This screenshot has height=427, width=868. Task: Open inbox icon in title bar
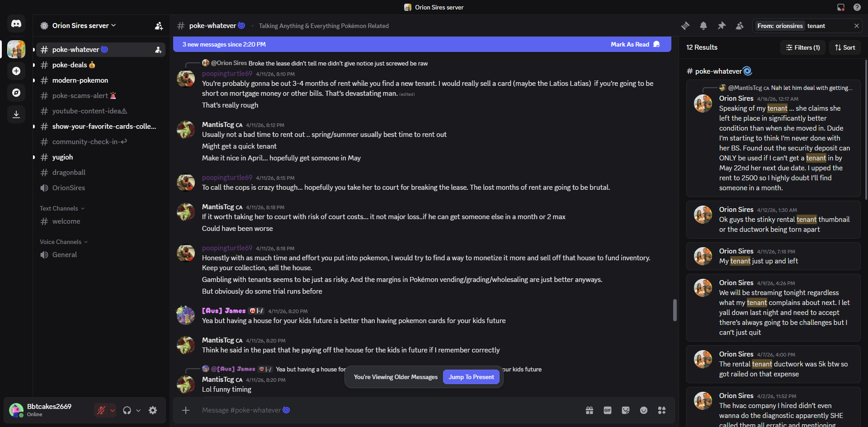click(x=841, y=7)
